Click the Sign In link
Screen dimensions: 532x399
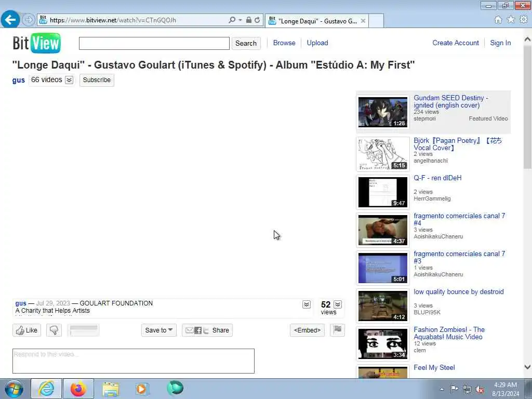(500, 43)
